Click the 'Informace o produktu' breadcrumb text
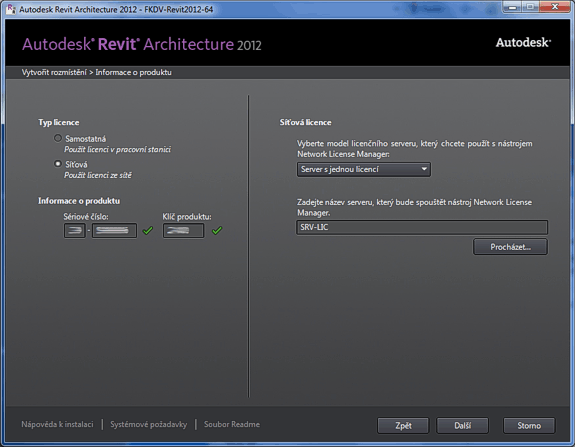The width and height of the screenshot is (575, 447). click(133, 72)
